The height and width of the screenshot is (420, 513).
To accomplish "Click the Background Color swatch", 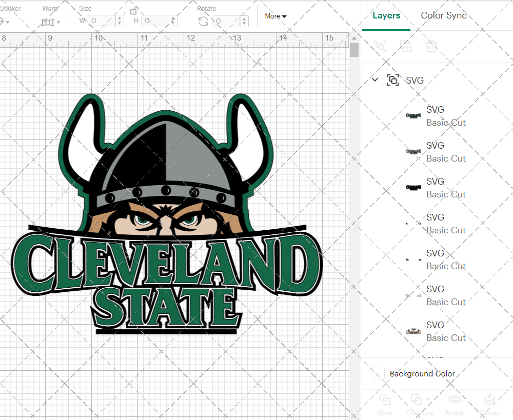I will pos(379,374).
